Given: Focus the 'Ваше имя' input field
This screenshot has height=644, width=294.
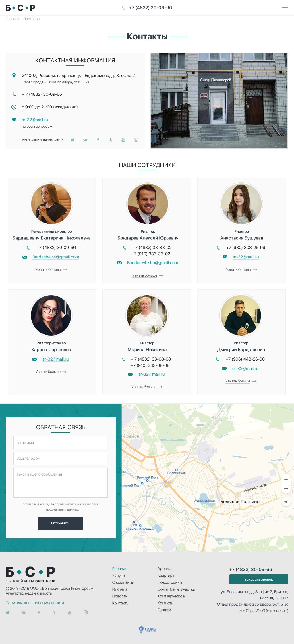Looking at the screenshot, I should [60, 442].
